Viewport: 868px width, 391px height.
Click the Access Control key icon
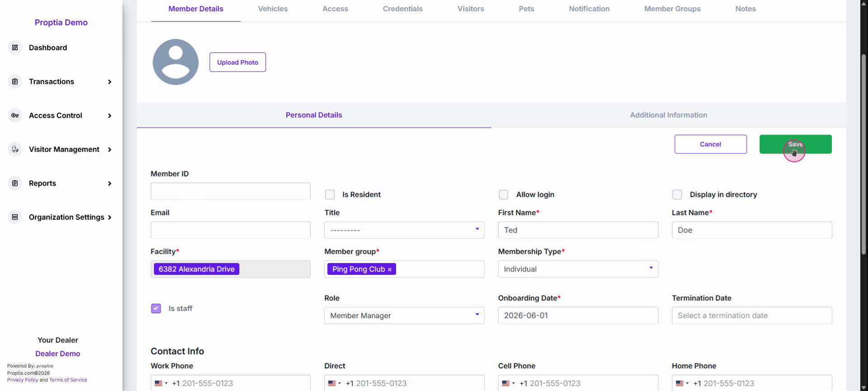click(x=15, y=115)
